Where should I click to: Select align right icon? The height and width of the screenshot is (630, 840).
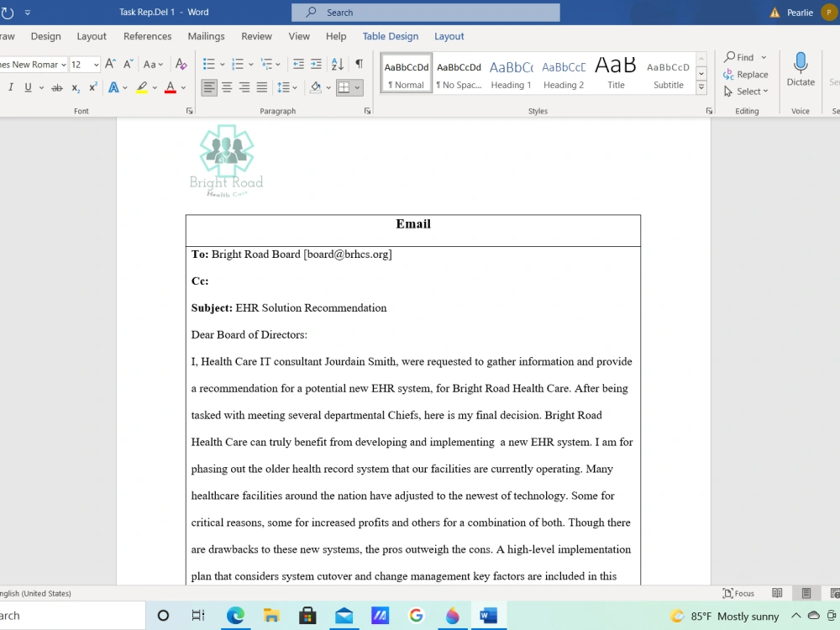244,87
